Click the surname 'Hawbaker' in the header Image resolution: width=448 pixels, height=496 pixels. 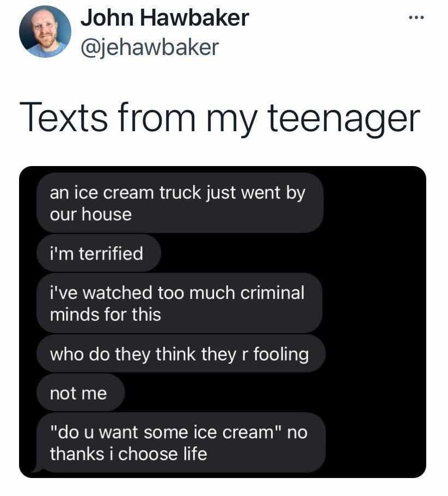coord(194,18)
